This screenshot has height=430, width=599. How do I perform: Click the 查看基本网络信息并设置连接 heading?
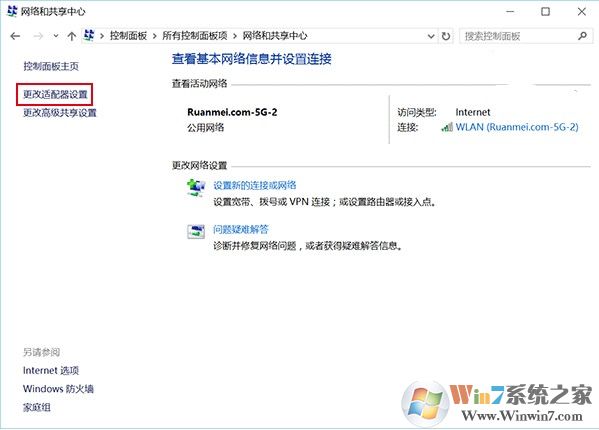coord(252,59)
